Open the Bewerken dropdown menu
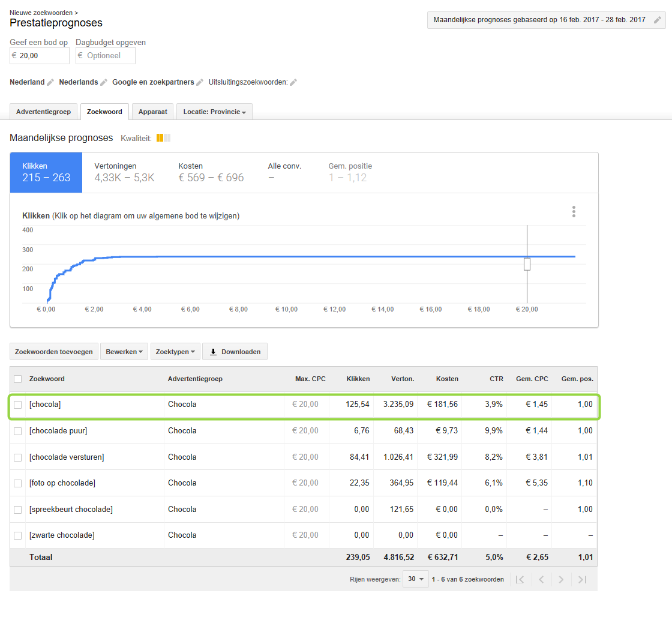Image resolution: width=672 pixels, height=620 pixels. [x=124, y=352]
